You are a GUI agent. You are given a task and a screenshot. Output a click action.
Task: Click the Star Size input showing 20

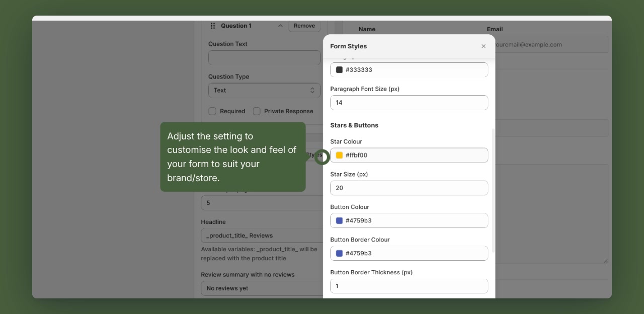(x=409, y=188)
